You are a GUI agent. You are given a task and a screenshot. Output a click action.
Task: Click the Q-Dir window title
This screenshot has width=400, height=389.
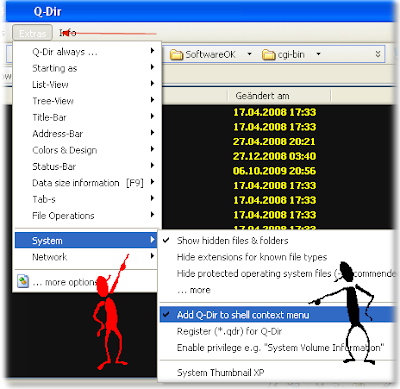pyautogui.click(x=48, y=12)
